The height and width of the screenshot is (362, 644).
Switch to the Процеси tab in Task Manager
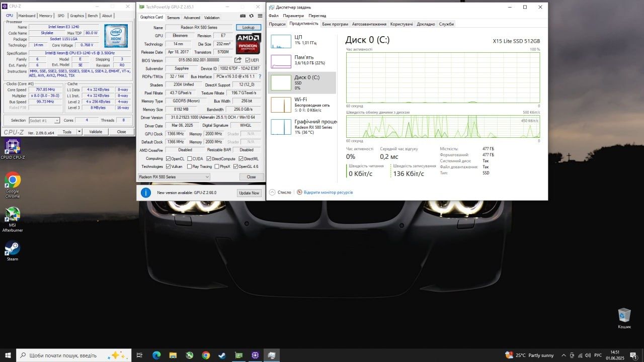(x=277, y=24)
